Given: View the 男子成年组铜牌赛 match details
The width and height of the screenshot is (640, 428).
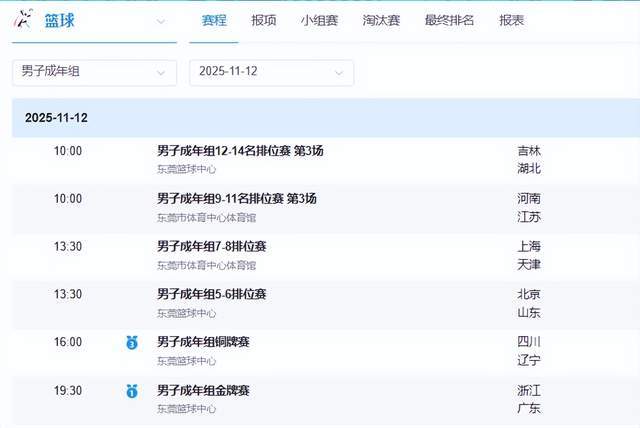Looking at the screenshot, I should 203,342.
